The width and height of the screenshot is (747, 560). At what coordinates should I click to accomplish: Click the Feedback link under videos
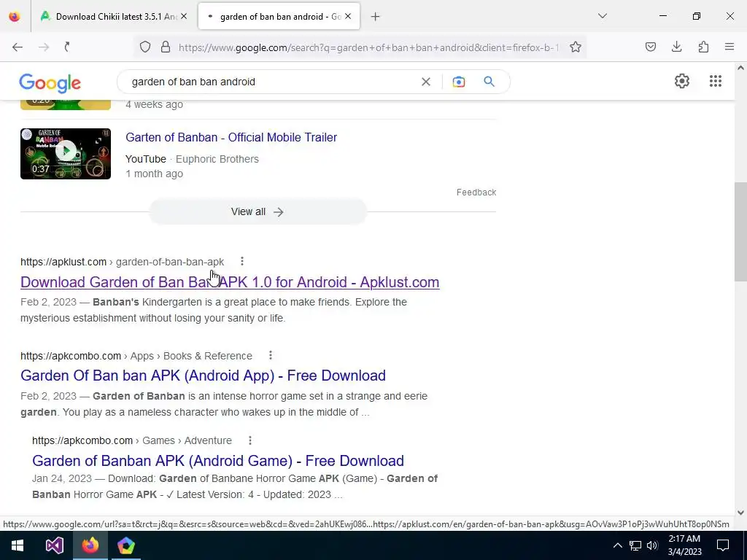(476, 192)
